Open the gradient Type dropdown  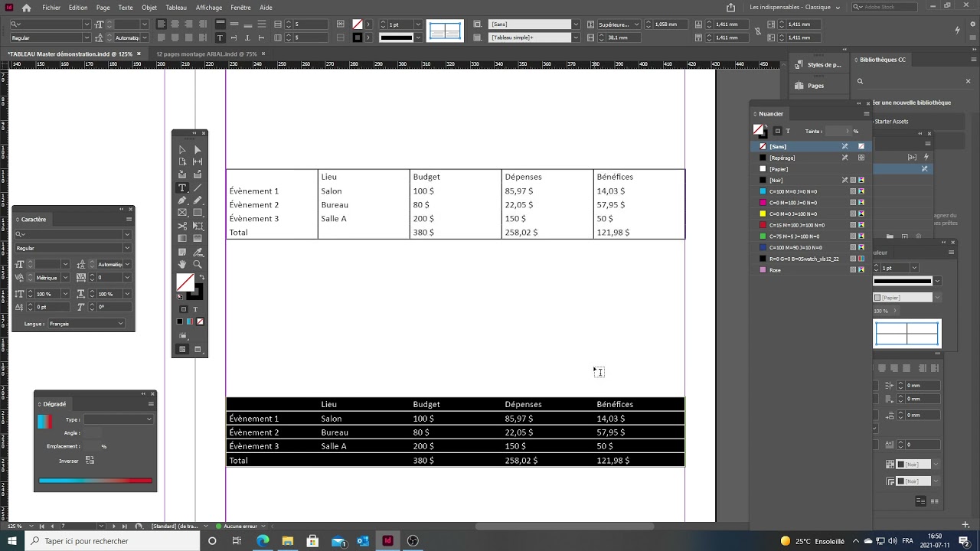coord(118,419)
